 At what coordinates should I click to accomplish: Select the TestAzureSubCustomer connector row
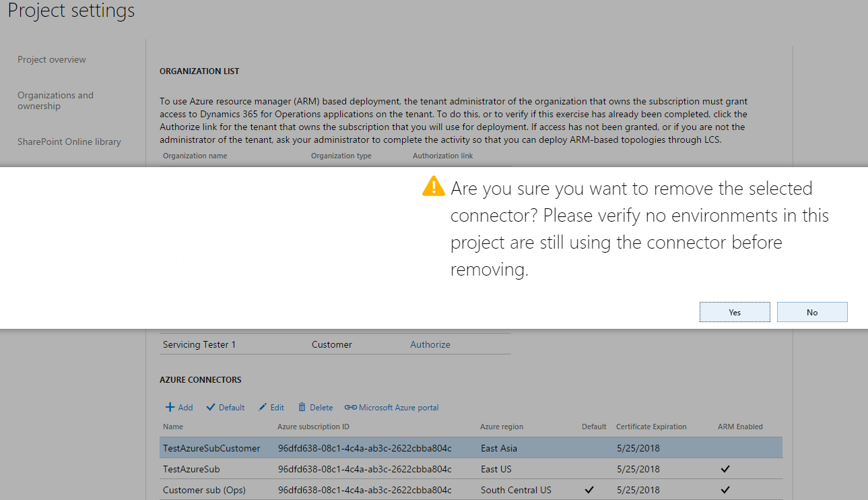coord(211,448)
